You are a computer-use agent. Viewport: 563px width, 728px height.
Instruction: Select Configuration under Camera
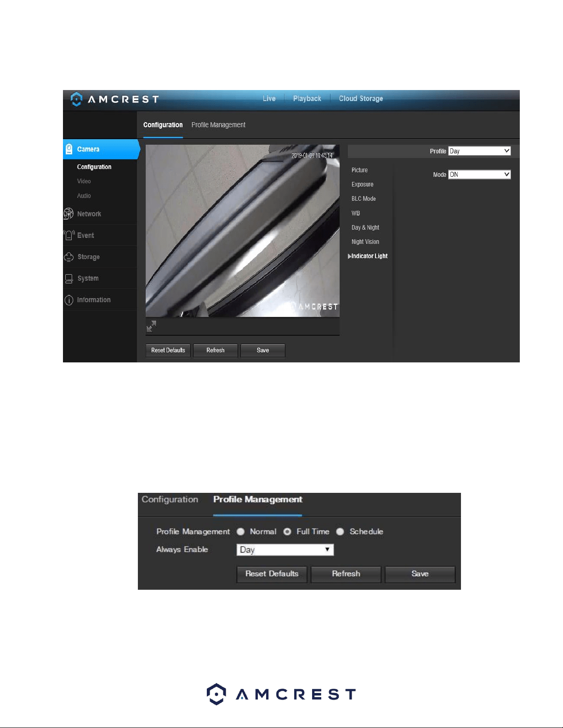pos(94,167)
